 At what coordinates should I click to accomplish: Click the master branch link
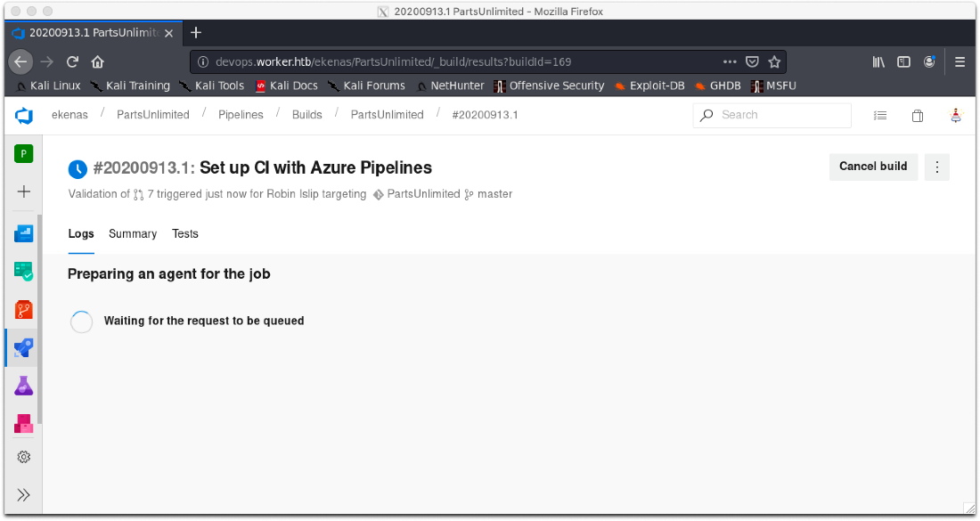[x=489, y=194]
